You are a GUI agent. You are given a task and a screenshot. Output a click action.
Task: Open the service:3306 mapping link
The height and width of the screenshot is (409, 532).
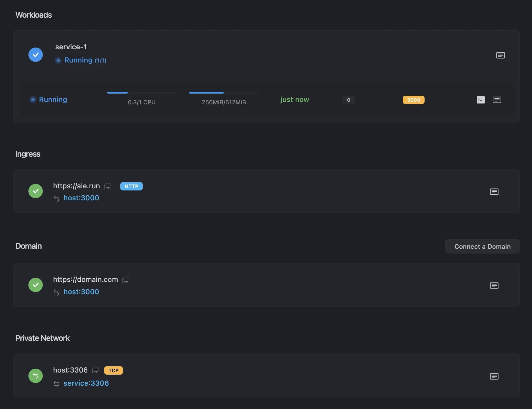point(86,383)
